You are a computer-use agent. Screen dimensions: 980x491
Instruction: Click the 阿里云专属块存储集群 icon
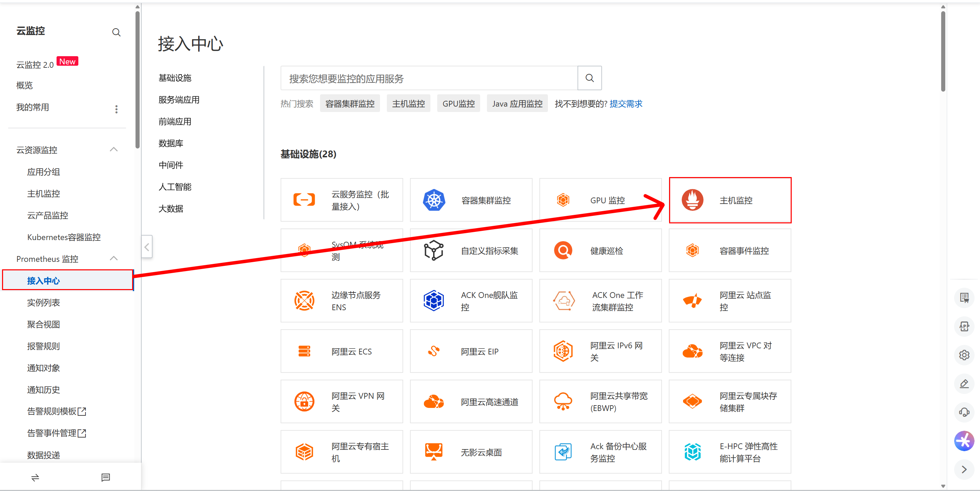point(692,401)
